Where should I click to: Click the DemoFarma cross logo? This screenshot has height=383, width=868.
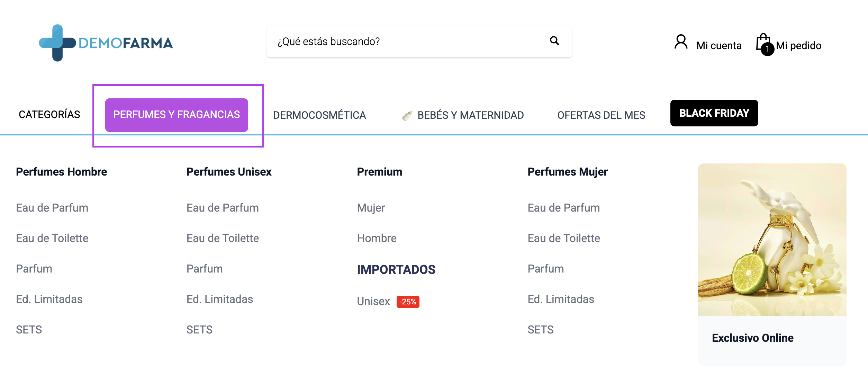[57, 43]
